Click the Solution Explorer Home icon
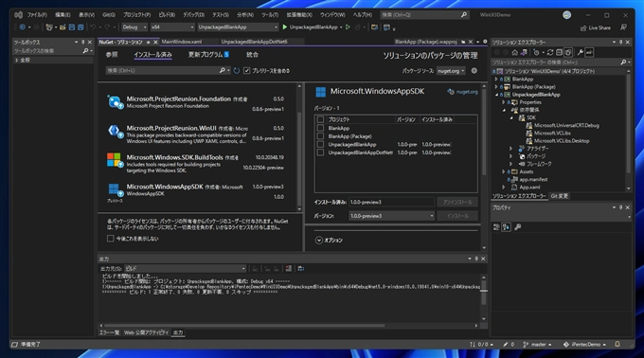Image resolution: width=644 pixels, height=358 pixels. point(514,52)
